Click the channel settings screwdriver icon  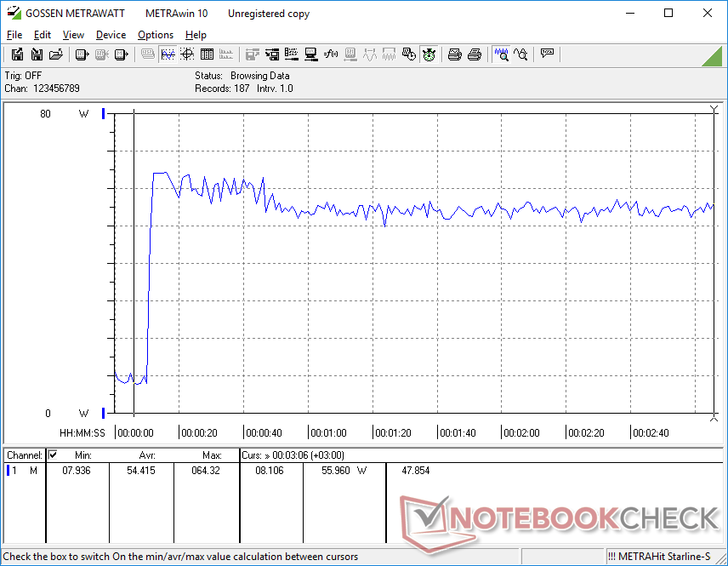[291, 54]
